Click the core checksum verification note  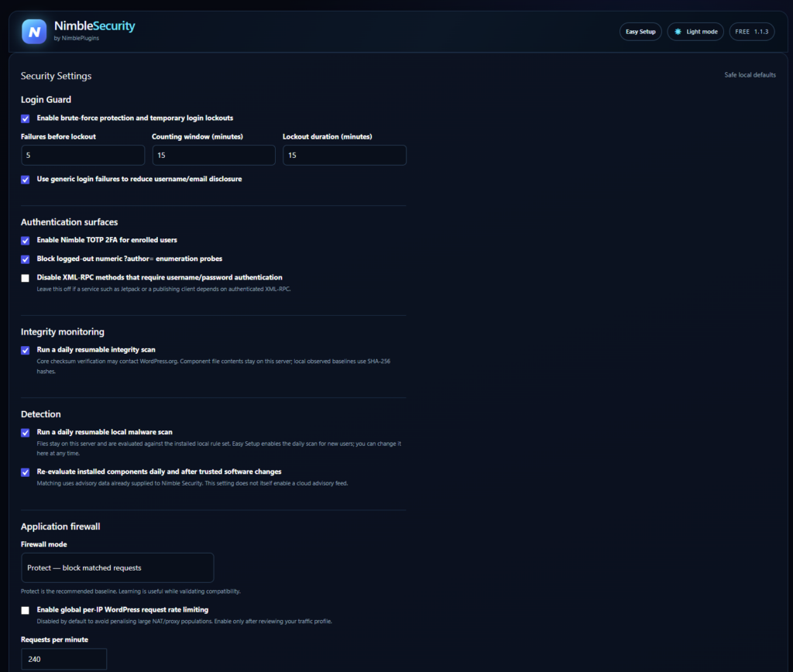(214, 366)
